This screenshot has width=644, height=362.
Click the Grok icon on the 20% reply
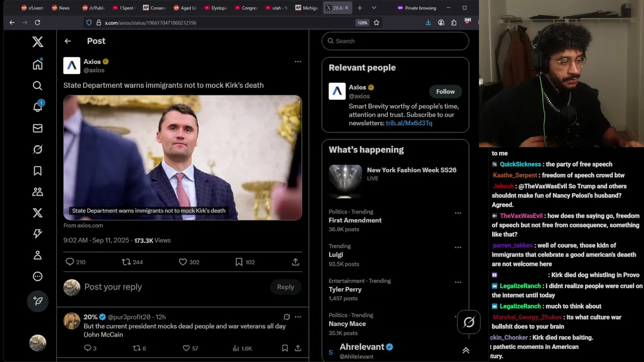click(x=287, y=317)
